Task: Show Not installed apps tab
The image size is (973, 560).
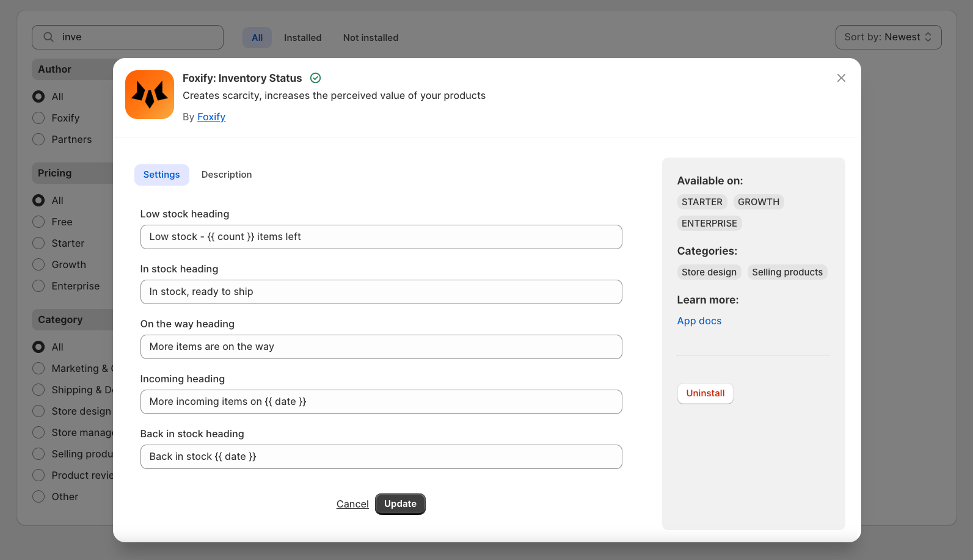Action: [371, 38]
